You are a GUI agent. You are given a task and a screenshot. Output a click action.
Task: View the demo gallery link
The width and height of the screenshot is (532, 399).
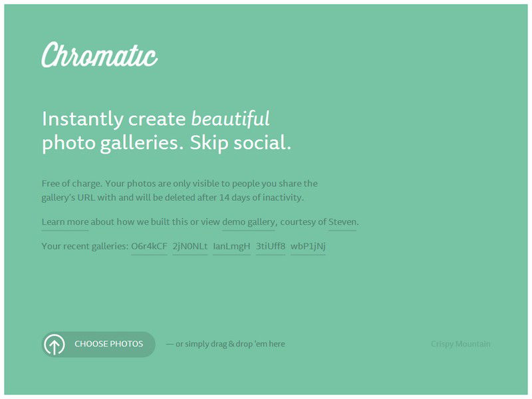tap(248, 222)
